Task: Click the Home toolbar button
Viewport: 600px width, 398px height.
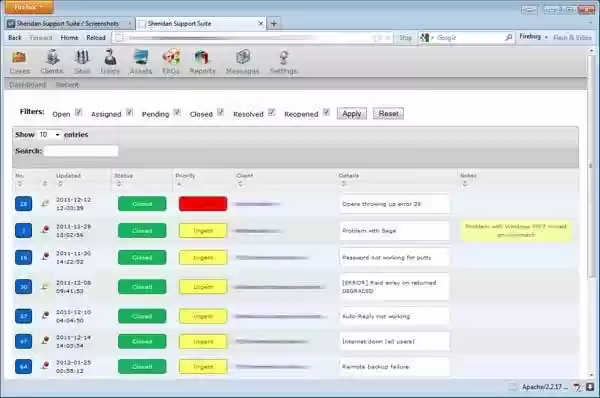Action: tap(69, 38)
